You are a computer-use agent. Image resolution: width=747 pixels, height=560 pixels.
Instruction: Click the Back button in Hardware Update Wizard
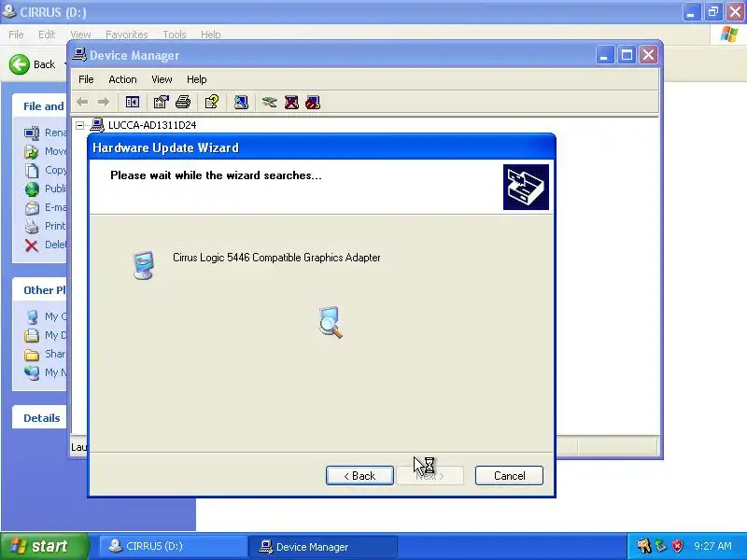[x=359, y=476]
